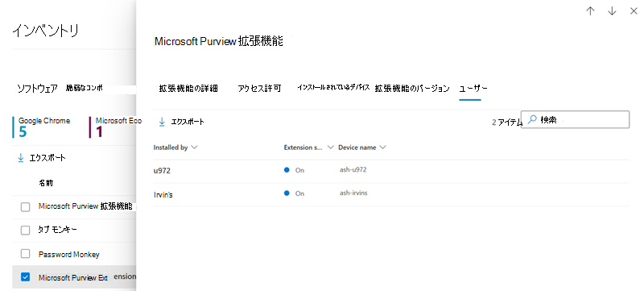Click the 2 アイテム item count

coord(507,122)
